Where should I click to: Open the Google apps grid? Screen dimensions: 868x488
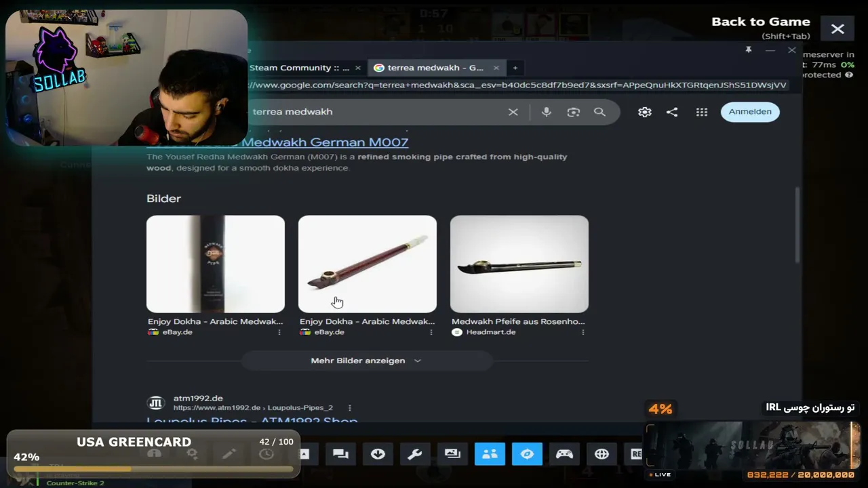(702, 112)
